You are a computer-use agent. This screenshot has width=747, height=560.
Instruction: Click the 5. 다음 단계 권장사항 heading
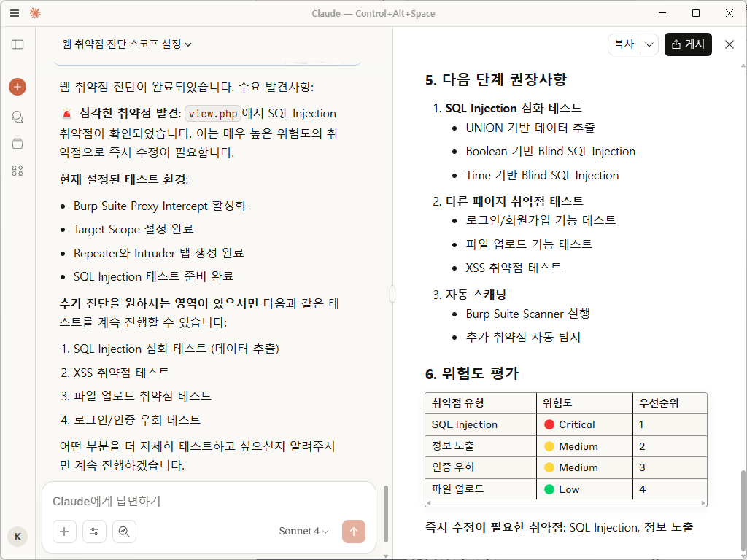496,79
